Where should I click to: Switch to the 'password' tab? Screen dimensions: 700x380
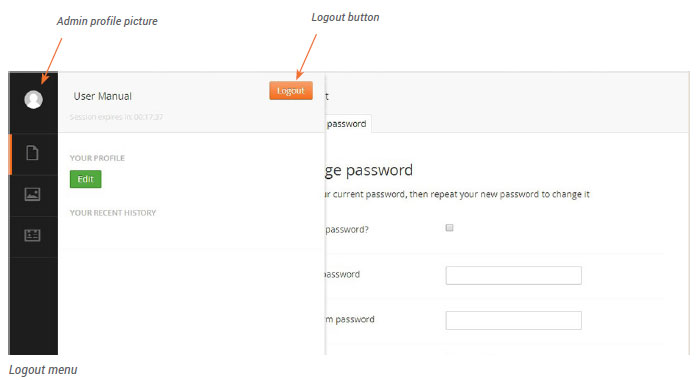(x=347, y=124)
